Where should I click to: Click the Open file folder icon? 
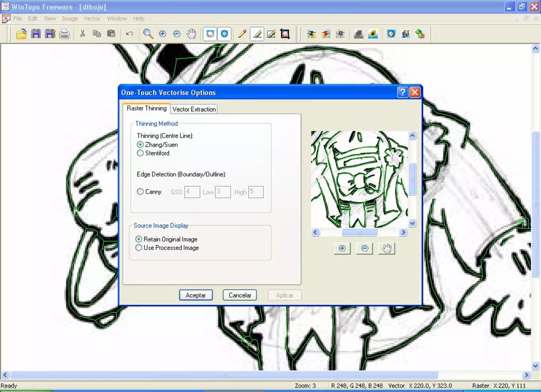pyautogui.click(x=22, y=34)
